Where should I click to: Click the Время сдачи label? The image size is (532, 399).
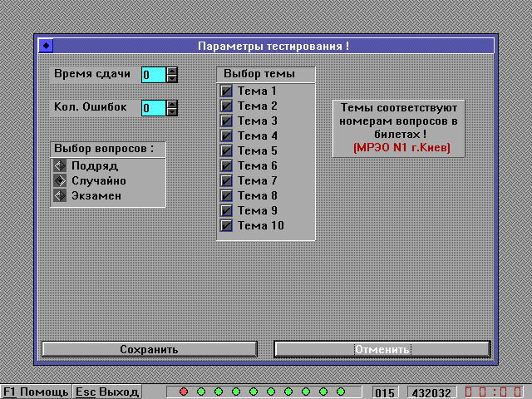92,74
